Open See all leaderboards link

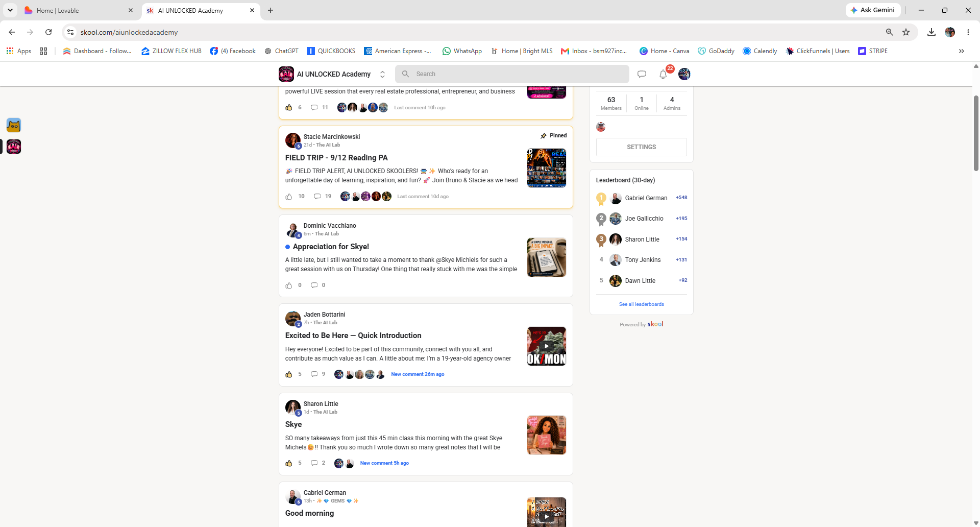642,304
